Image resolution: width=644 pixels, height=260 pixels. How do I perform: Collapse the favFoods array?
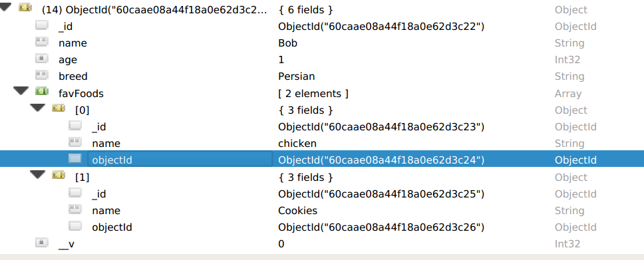point(21,91)
